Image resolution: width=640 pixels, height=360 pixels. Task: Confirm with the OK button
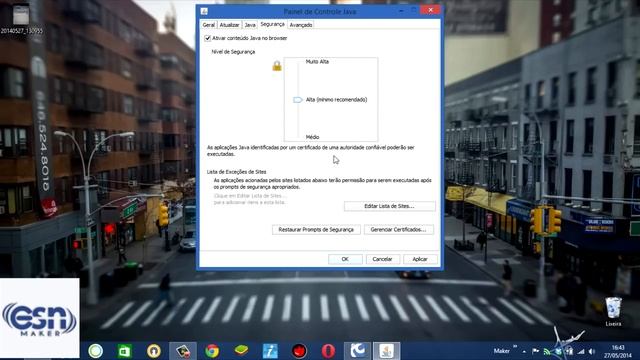[345, 259]
